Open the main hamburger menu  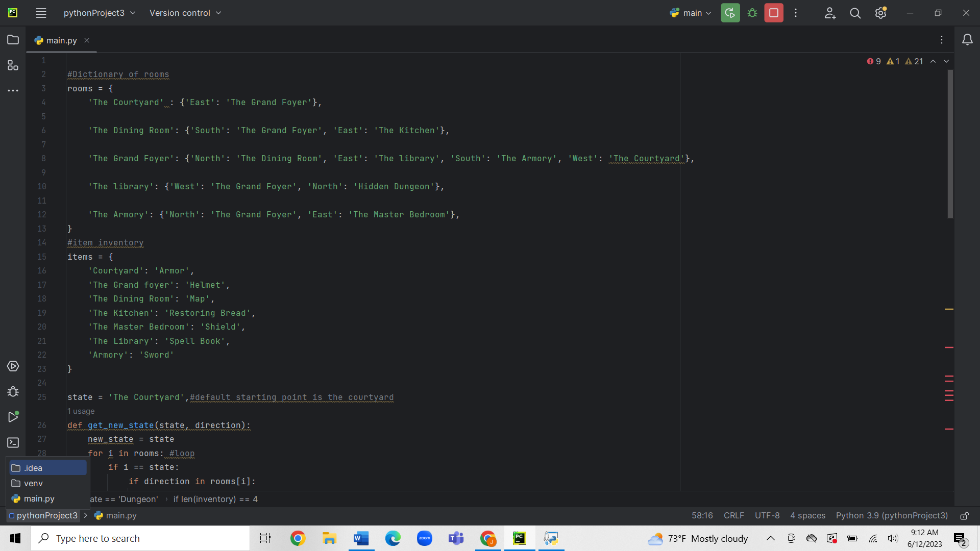pos(41,13)
